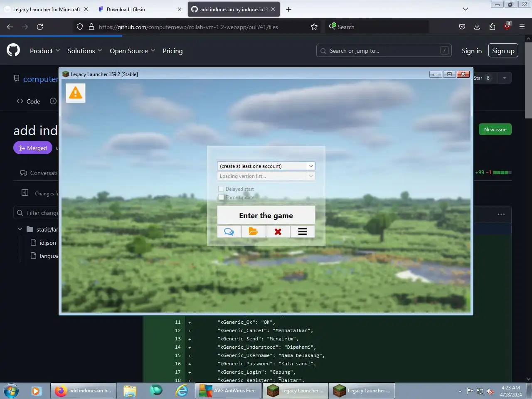Launch Windows Media Player from taskbar

point(36,391)
